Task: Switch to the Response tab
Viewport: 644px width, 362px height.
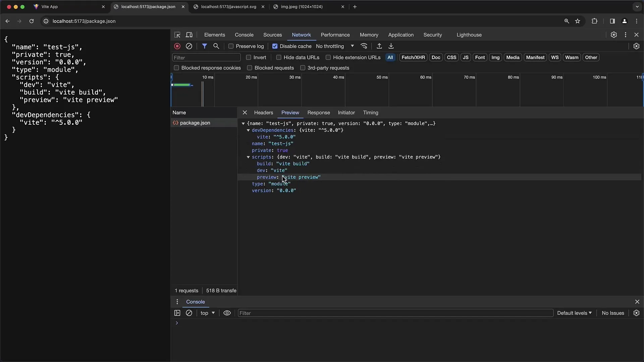Action: point(318,112)
